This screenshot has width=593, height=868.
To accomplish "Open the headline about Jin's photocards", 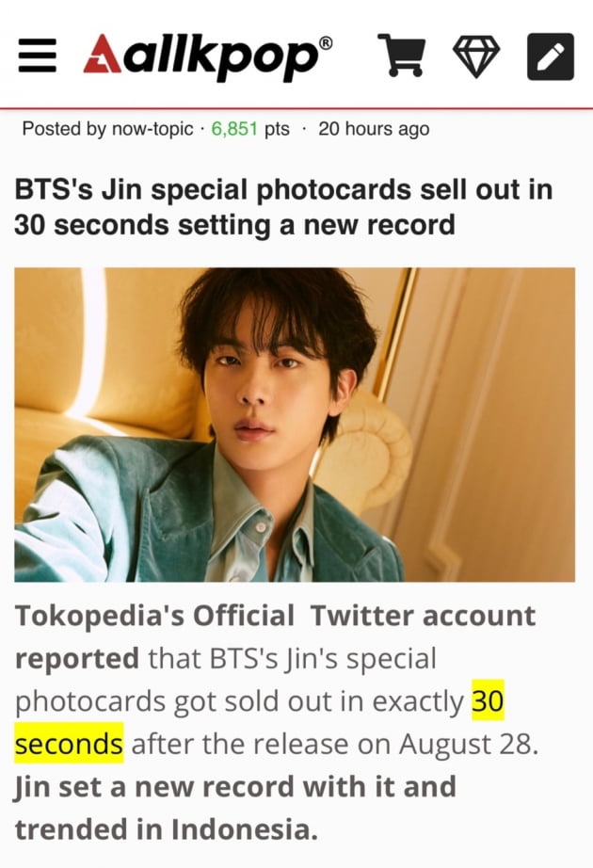I will tap(283, 207).
